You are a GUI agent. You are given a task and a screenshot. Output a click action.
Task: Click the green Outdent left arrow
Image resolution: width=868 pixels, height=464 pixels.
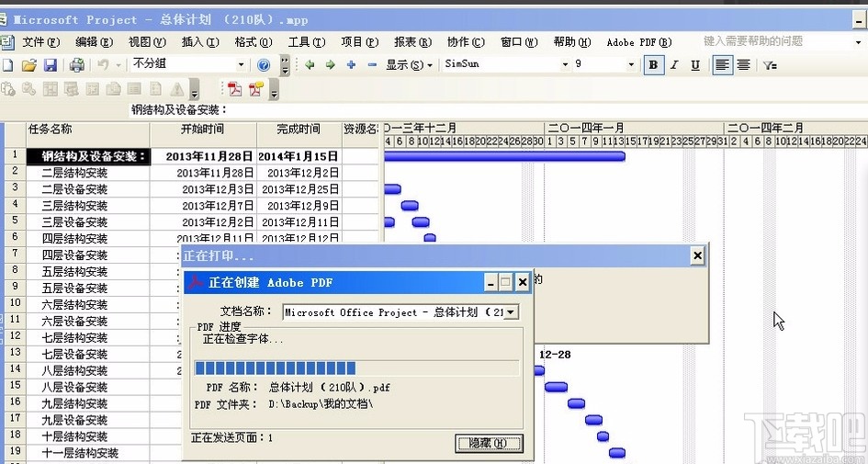(x=310, y=65)
